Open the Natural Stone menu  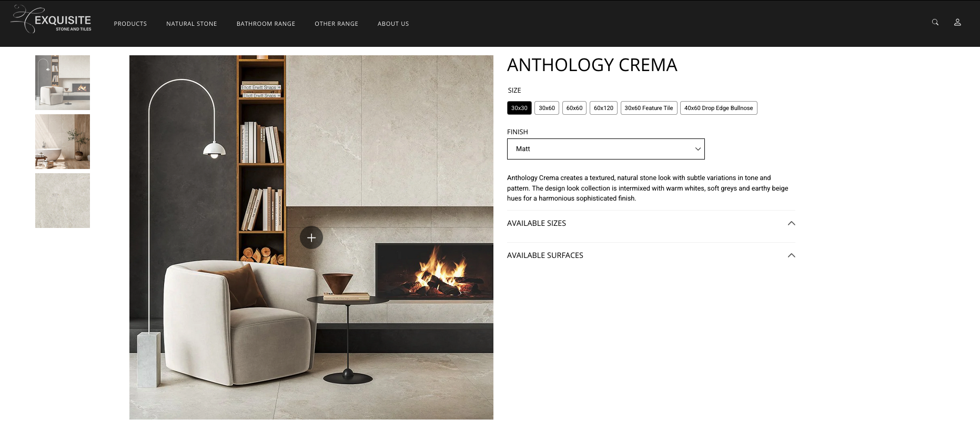click(x=191, y=24)
